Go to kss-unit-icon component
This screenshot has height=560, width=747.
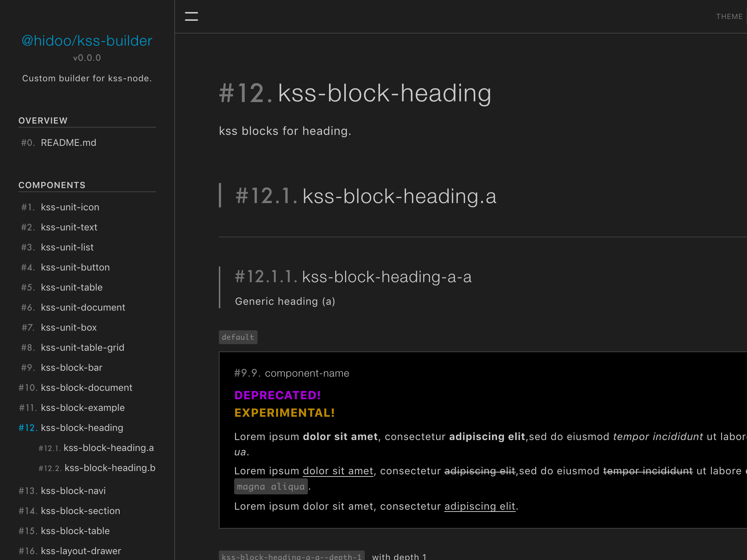(x=70, y=207)
